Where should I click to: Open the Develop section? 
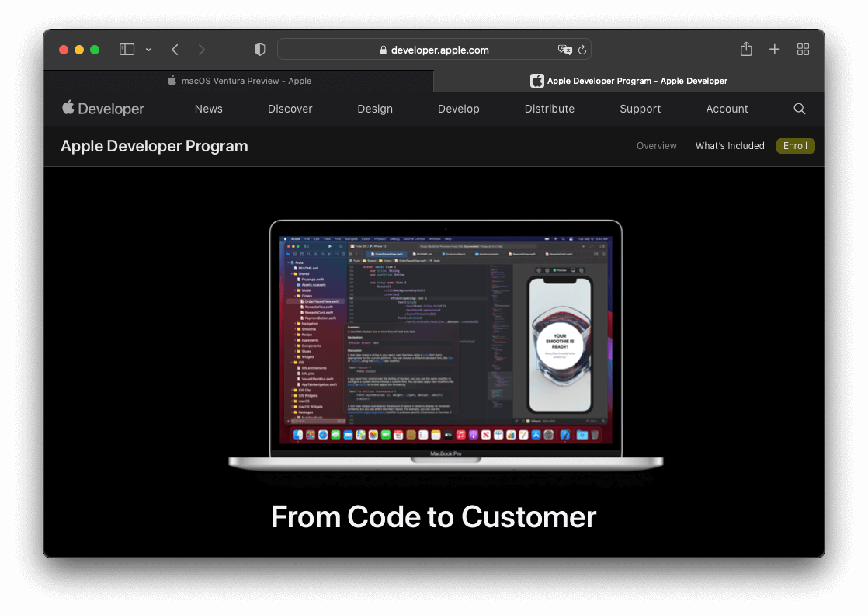click(459, 109)
